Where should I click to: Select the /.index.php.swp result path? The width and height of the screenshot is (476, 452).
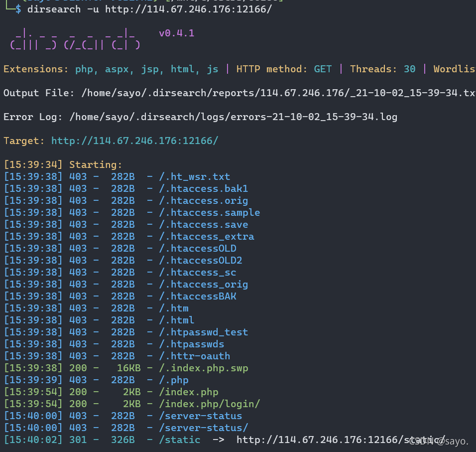pos(203,368)
